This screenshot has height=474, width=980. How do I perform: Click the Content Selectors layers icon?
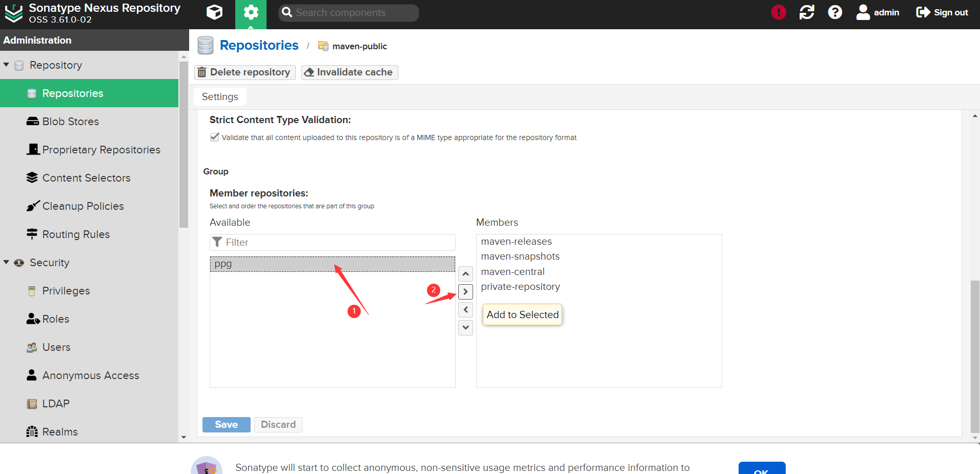[32, 177]
